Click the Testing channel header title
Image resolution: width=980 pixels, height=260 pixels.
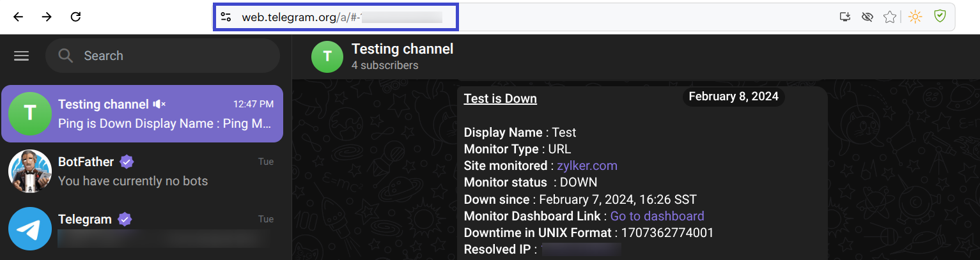click(402, 49)
